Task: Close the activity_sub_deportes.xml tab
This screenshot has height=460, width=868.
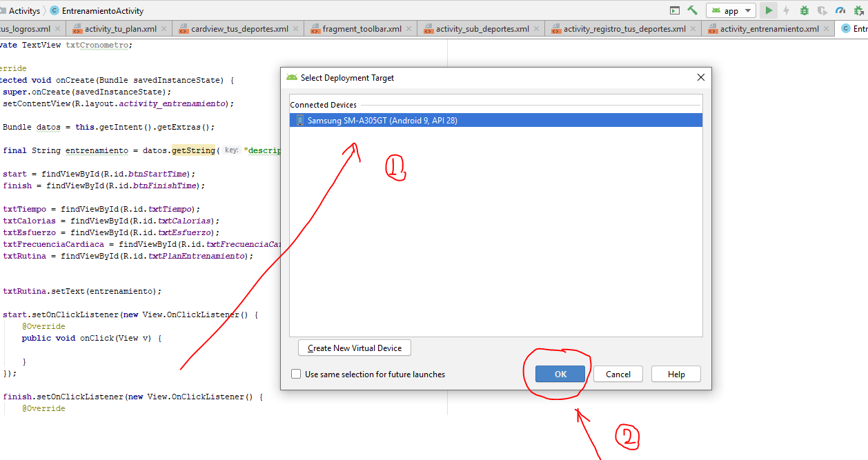Action: pyautogui.click(x=536, y=29)
